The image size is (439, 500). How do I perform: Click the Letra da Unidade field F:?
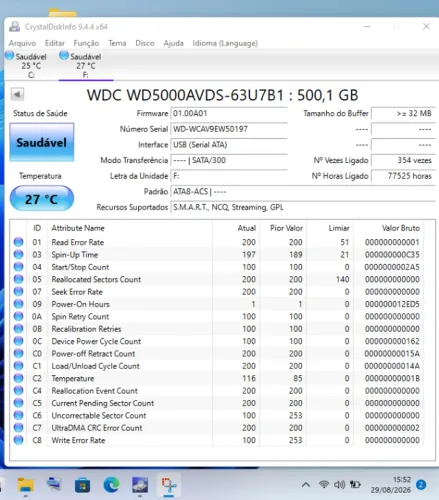(229, 176)
